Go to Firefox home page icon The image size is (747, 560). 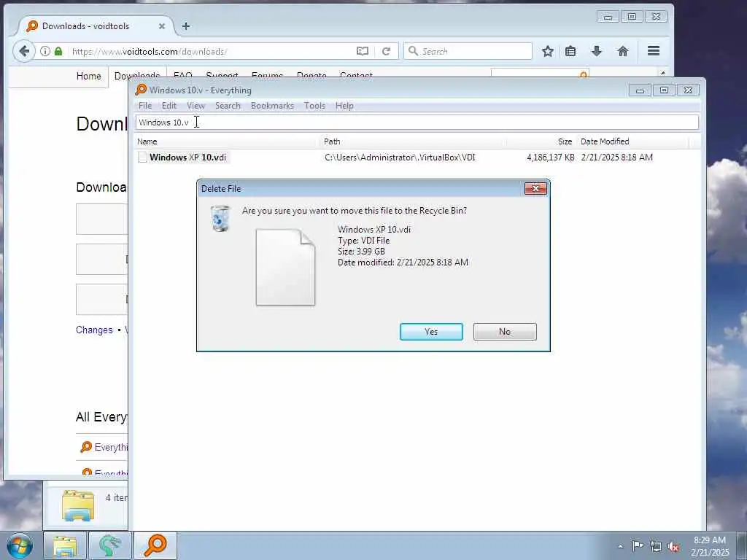click(x=623, y=51)
